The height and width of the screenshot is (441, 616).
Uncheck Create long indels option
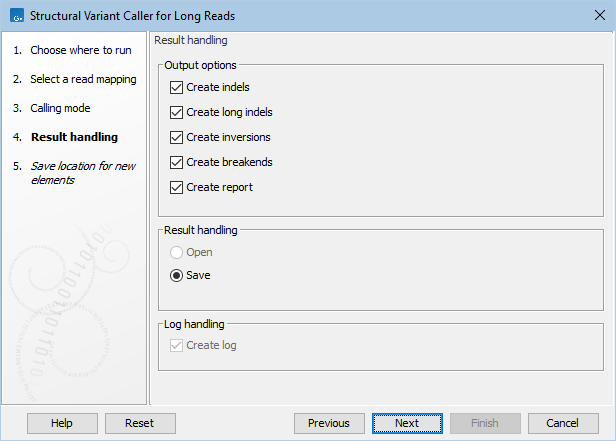click(177, 112)
